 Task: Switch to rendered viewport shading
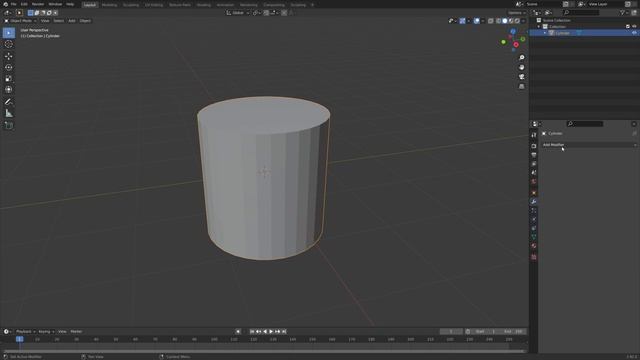(x=517, y=21)
